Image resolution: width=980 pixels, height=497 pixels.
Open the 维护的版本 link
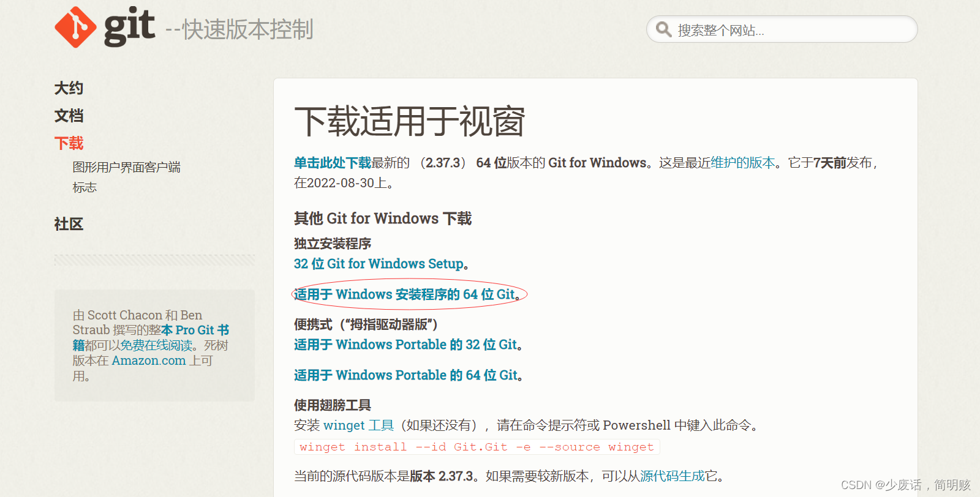tap(743, 163)
